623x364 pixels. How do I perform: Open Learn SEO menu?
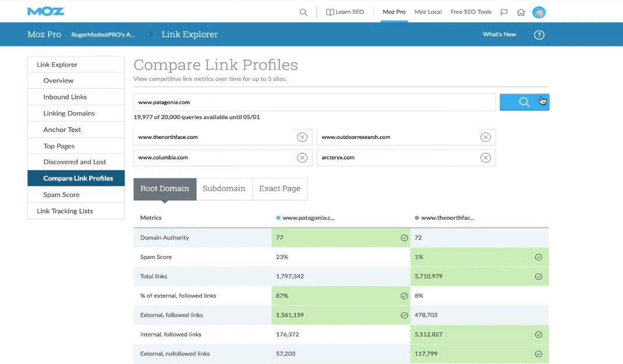(x=345, y=12)
